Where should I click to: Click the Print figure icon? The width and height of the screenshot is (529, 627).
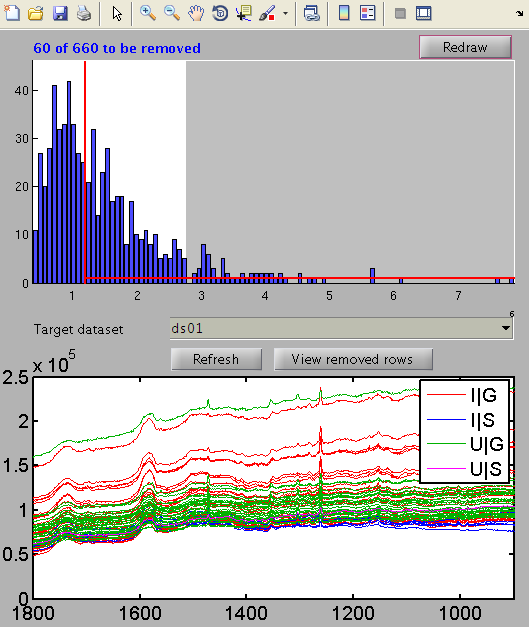pos(84,13)
